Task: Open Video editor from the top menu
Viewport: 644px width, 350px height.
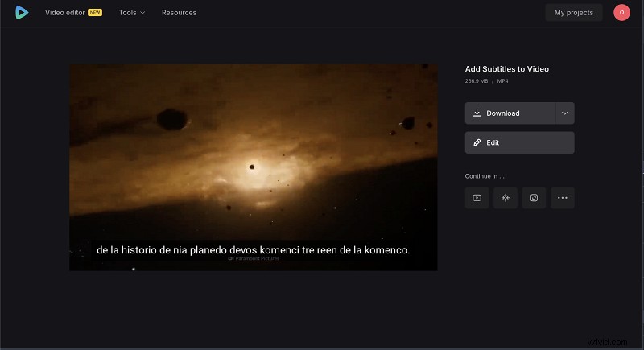Action: 65,13
